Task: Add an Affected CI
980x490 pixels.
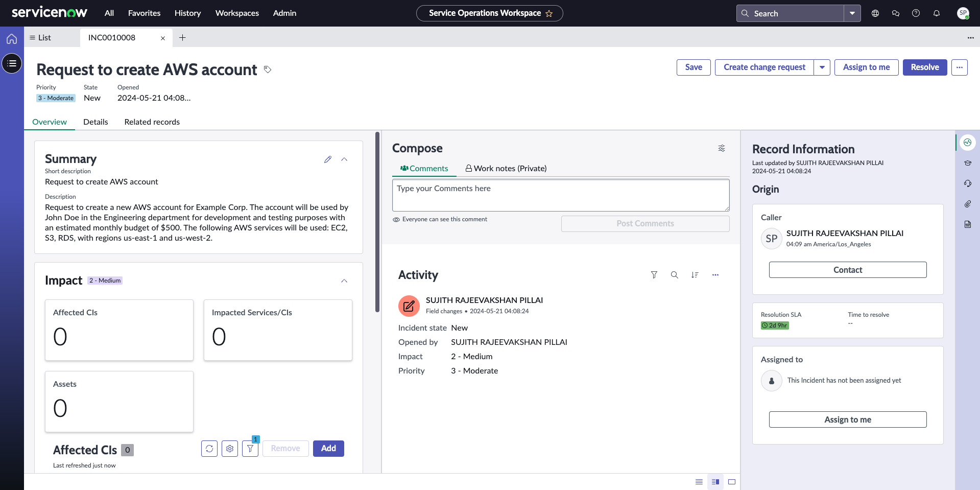Action: coord(328,449)
